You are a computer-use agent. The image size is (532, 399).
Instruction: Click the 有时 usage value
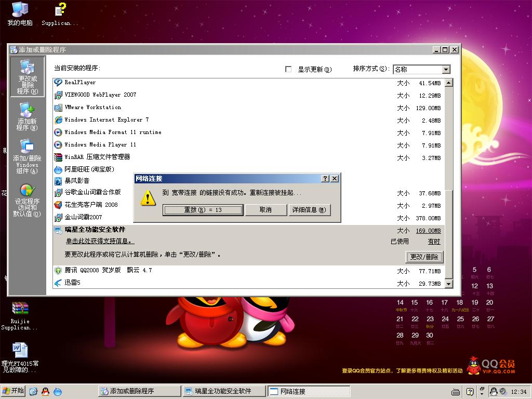point(434,242)
